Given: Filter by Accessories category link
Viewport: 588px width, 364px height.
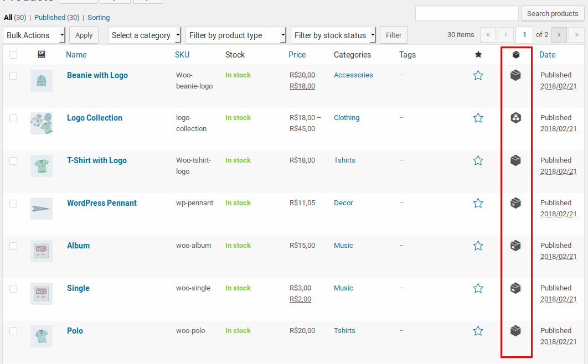Looking at the screenshot, I should point(353,75).
